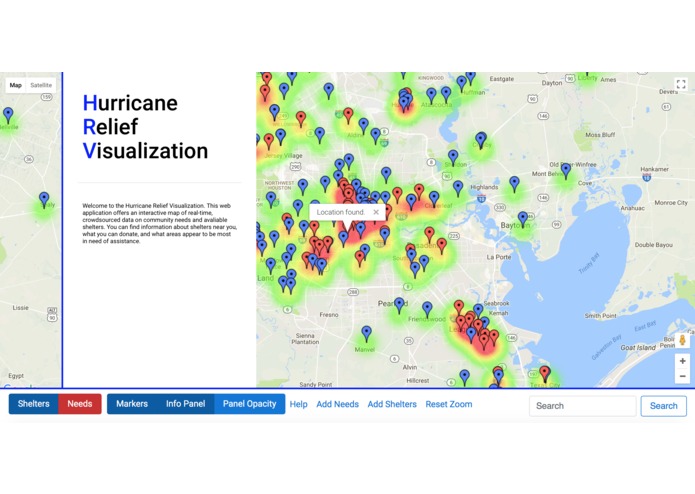This screenshot has width=695, height=494.
Task: Focus the Search text field
Action: point(582,406)
